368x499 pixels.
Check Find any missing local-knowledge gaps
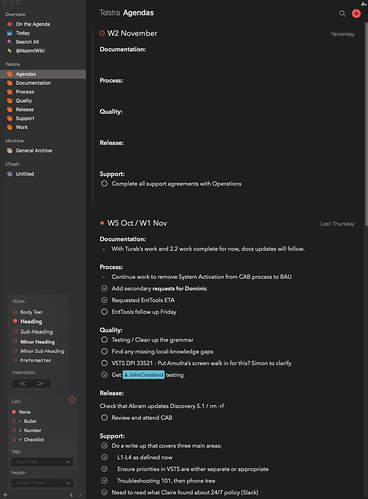[104, 351]
